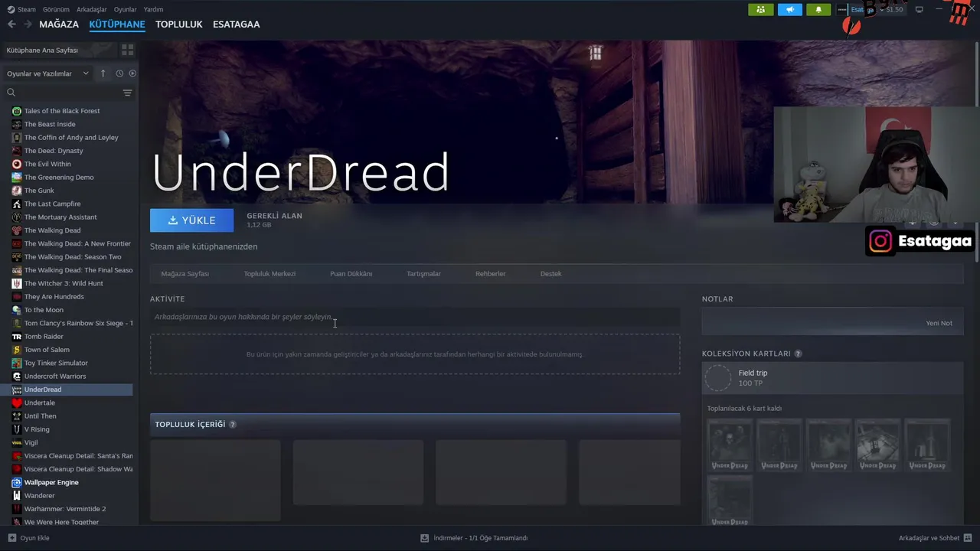Open the Mağaza Sayfası link
Image resolution: width=980 pixels, height=551 pixels.
pyautogui.click(x=185, y=273)
